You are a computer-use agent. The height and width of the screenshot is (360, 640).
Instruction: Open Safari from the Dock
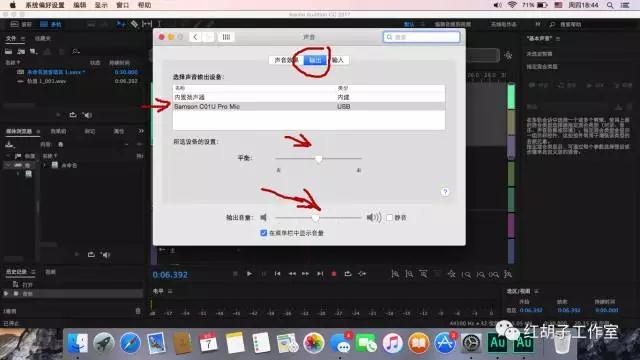[130, 343]
